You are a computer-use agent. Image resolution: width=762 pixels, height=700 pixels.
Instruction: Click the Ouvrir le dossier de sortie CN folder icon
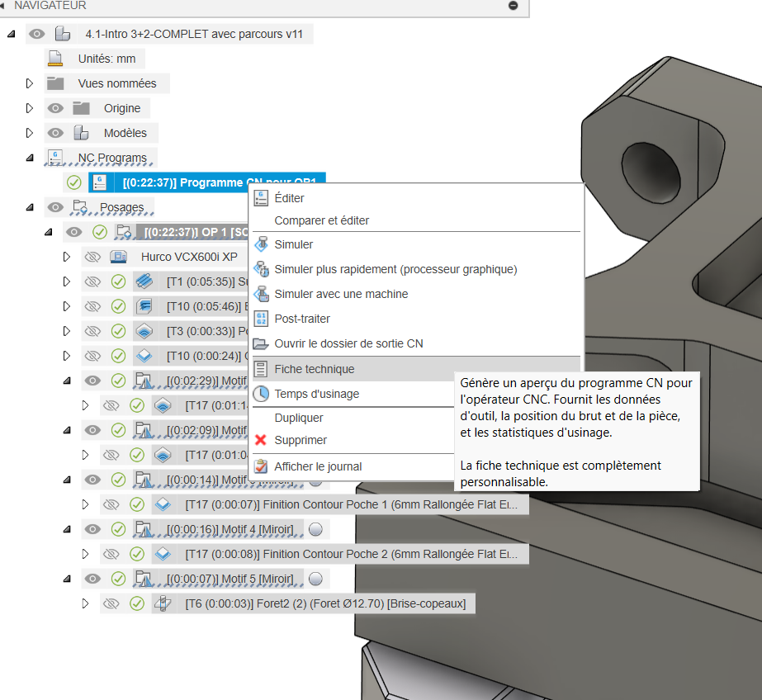tap(261, 343)
